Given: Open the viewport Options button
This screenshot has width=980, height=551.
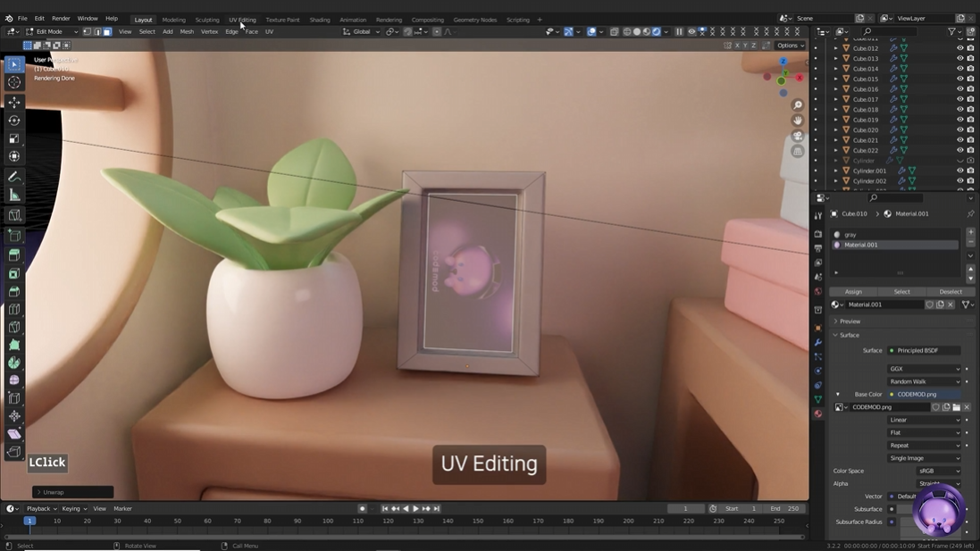Looking at the screenshot, I should click(x=790, y=46).
